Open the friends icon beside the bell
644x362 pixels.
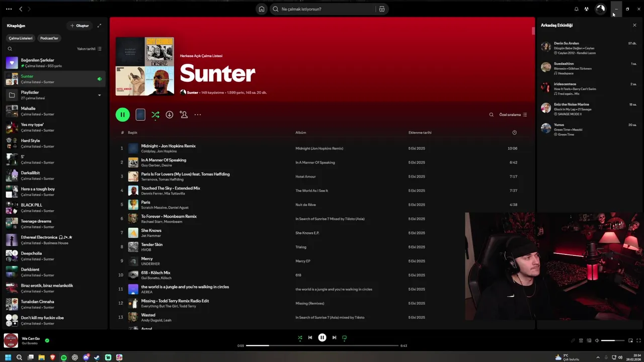(x=586, y=9)
